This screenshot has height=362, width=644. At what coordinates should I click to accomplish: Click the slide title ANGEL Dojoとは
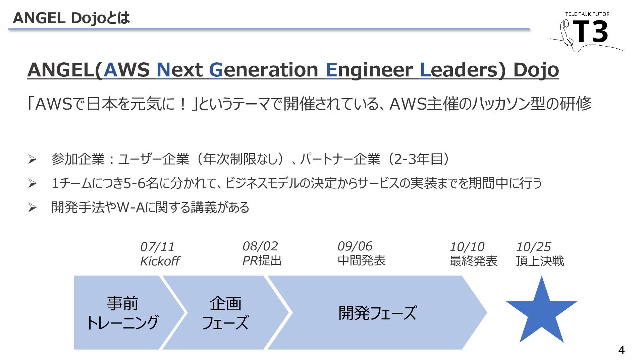point(71,18)
